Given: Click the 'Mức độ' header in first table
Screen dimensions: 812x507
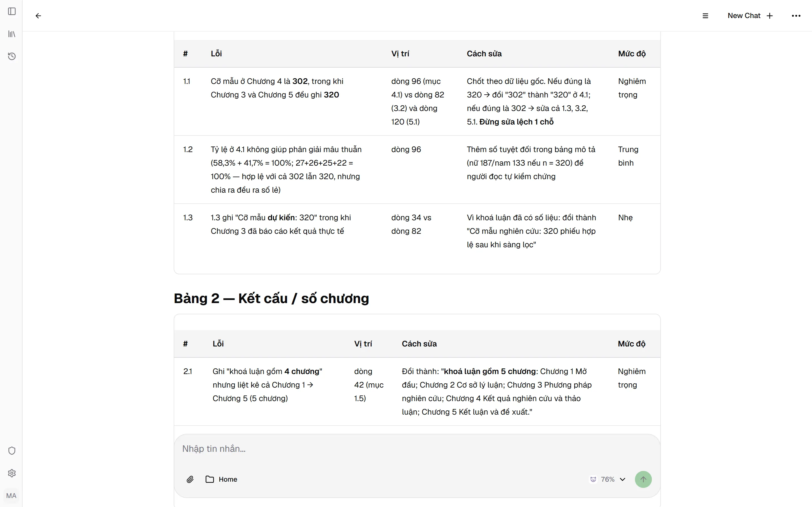Looking at the screenshot, I should pos(632,54).
